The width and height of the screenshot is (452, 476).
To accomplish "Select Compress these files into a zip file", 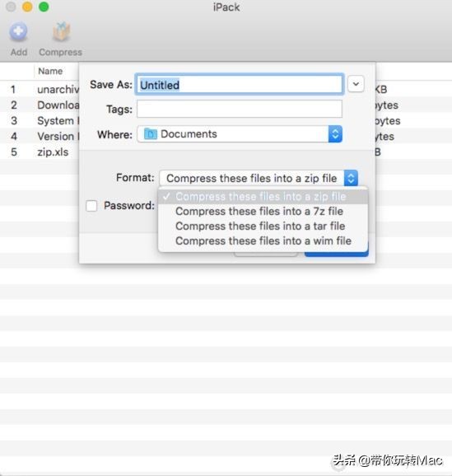I will click(x=263, y=196).
